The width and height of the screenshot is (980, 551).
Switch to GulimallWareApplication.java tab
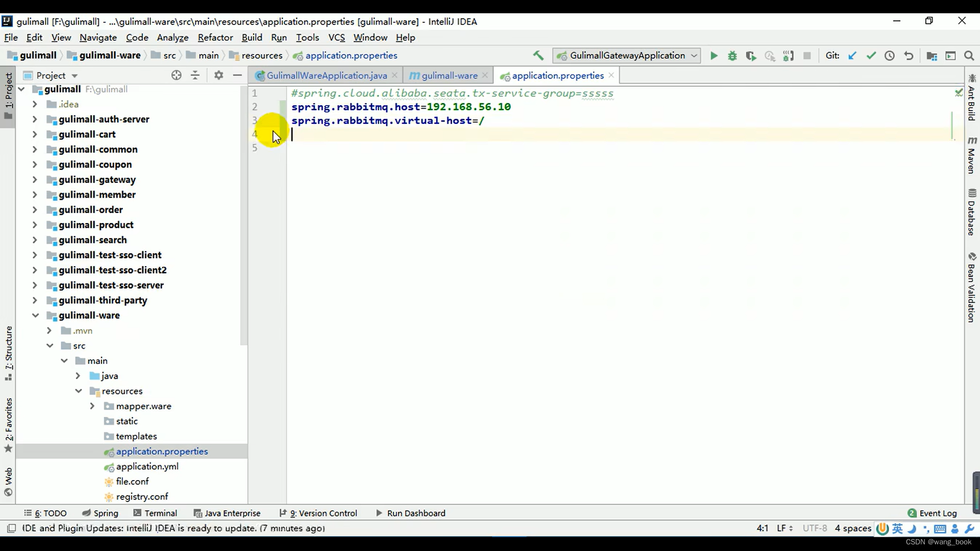pyautogui.click(x=327, y=76)
